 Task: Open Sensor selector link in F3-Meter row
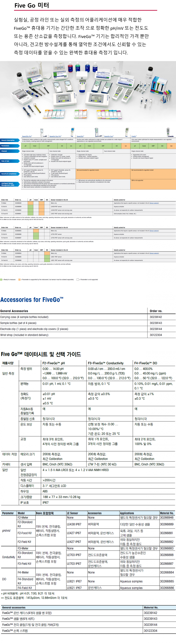(x=154, y=231)
